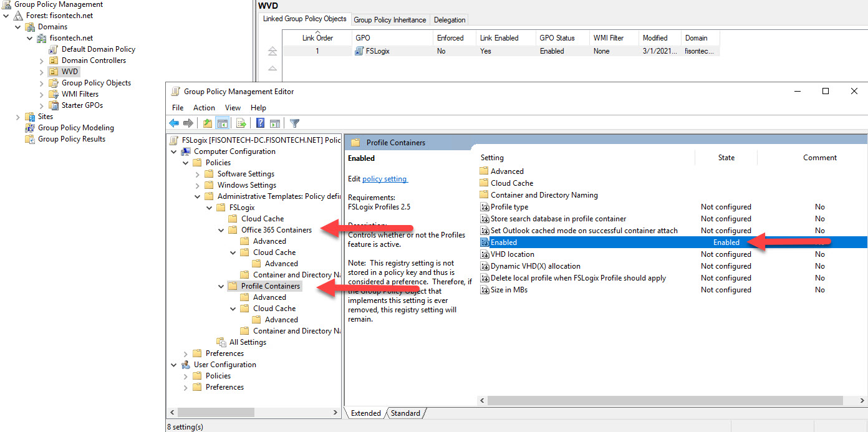Collapse the Domains node
The image size is (868, 432).
[x=18, y=27]
